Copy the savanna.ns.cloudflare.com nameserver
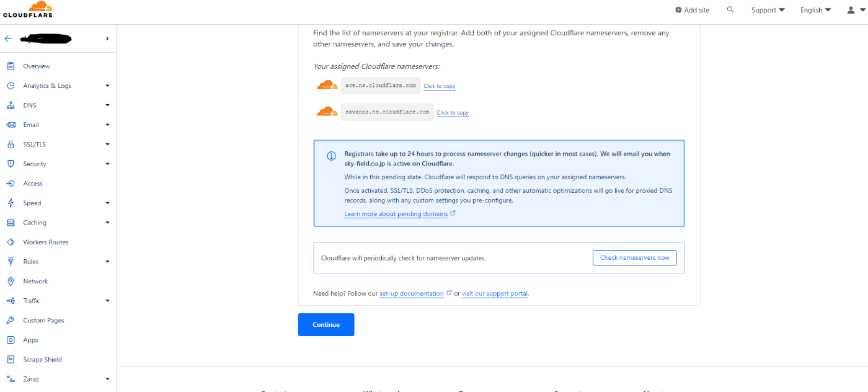This screenshot has width=868, height=392. click(453, 113)
